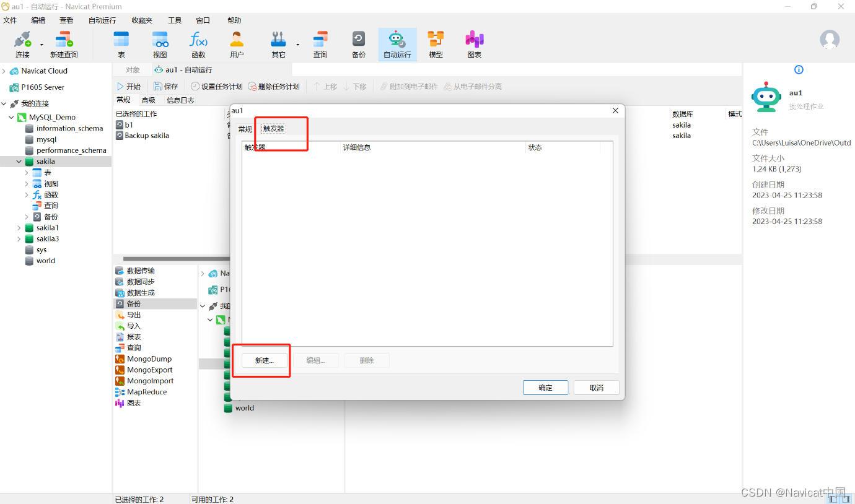Click Delete Task Schedule (删除任务计划)
Viewport: 855px width, 504px height.
(274, 87)
